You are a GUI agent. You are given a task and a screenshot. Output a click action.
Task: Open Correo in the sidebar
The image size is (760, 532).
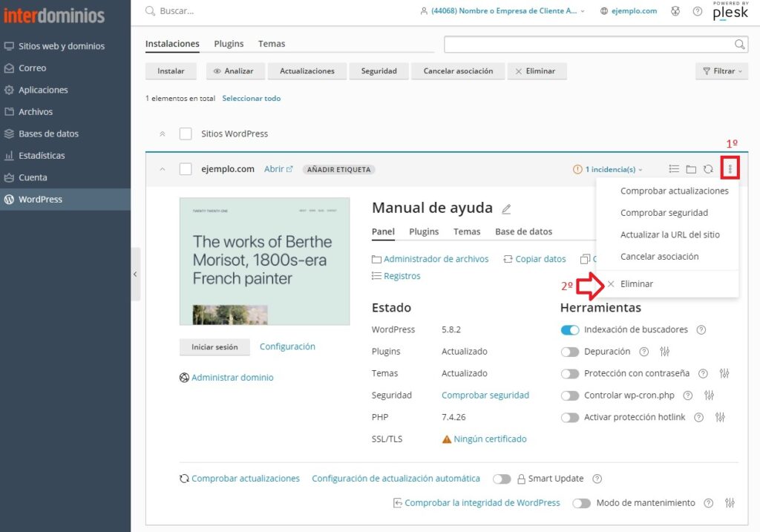tap(33, 68)
